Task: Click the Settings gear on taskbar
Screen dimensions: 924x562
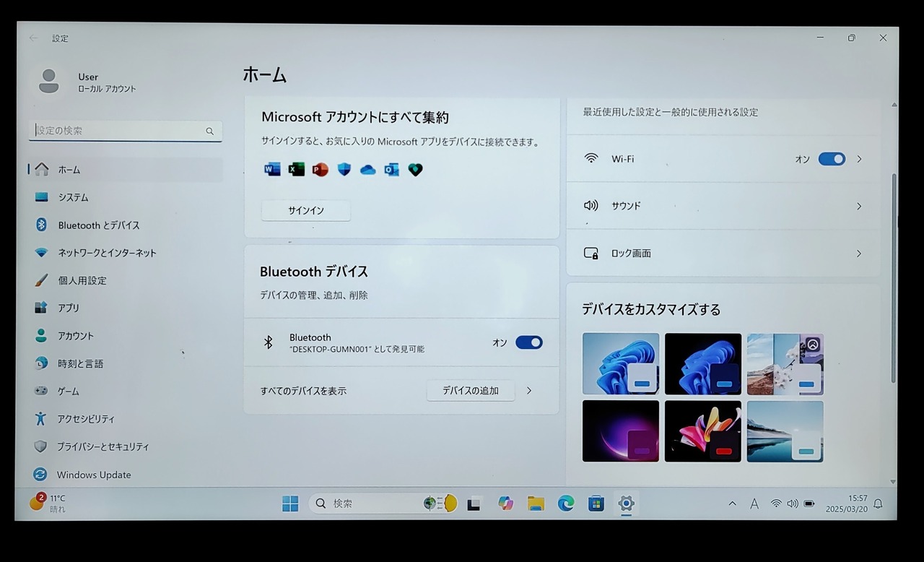Action: [x=626, y=503]
